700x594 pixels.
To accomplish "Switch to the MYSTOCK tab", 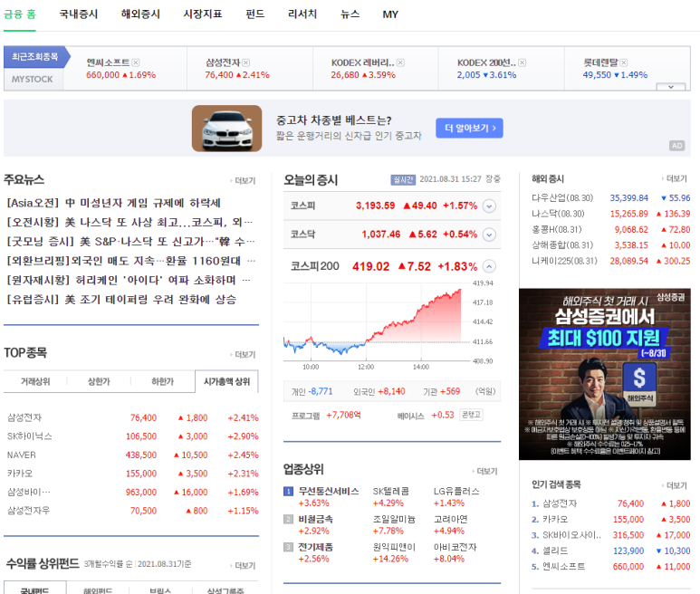I will [x=32, y=79].
